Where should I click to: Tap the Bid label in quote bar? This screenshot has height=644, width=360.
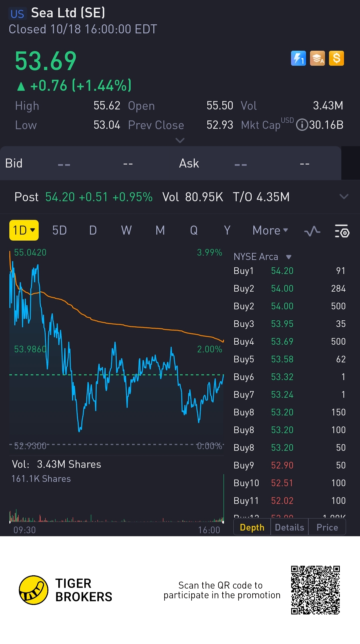pos(14,164)
